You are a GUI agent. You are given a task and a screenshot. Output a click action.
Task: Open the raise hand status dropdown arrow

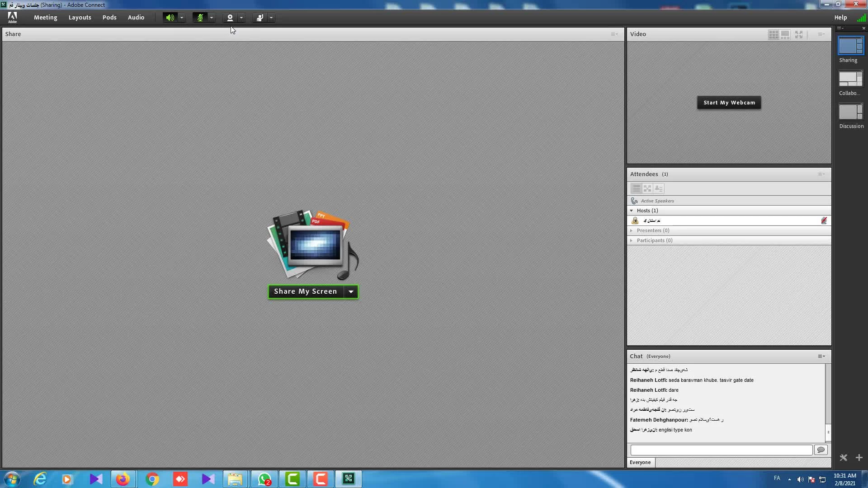(x=271, y=18)
